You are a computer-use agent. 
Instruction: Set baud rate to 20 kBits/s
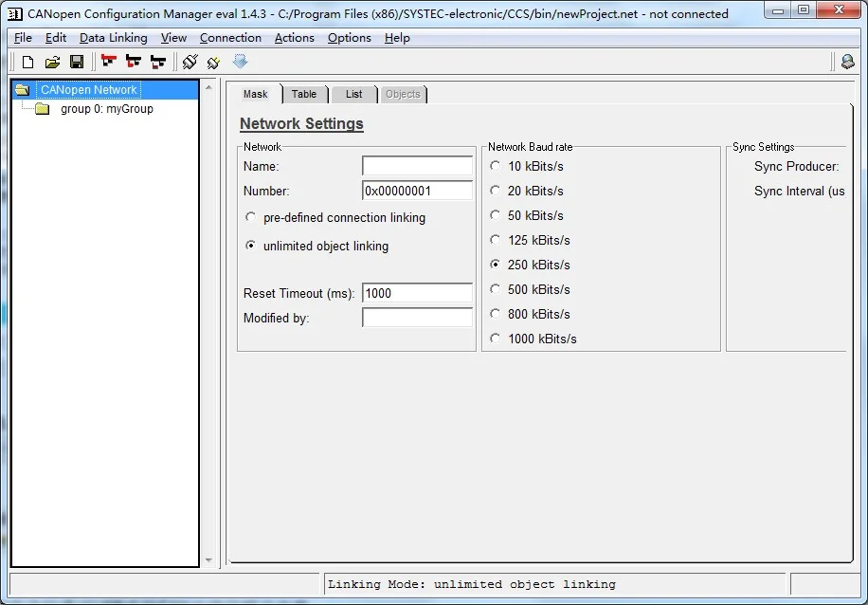point(495,191)
